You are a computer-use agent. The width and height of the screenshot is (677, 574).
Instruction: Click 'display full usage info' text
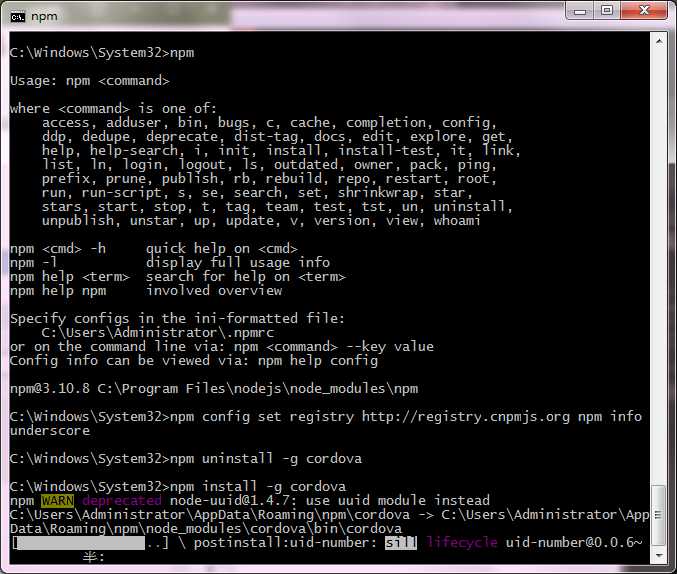pos(237,263)
